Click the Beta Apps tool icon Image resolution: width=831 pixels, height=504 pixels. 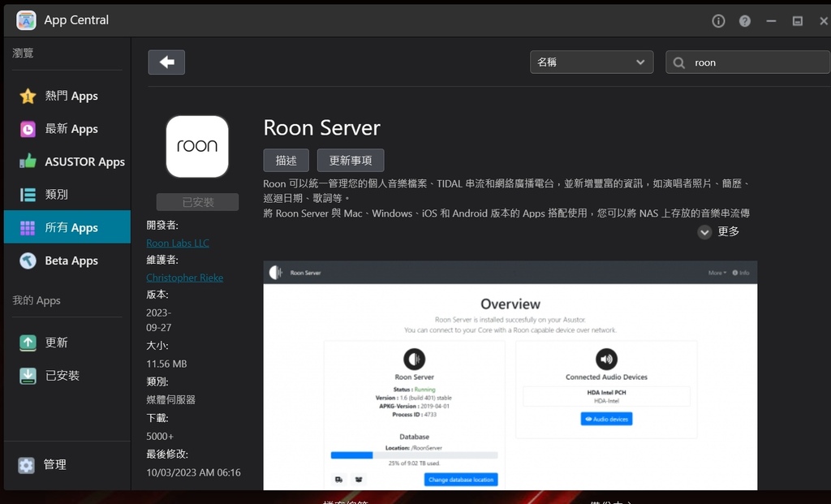point(28,261)
